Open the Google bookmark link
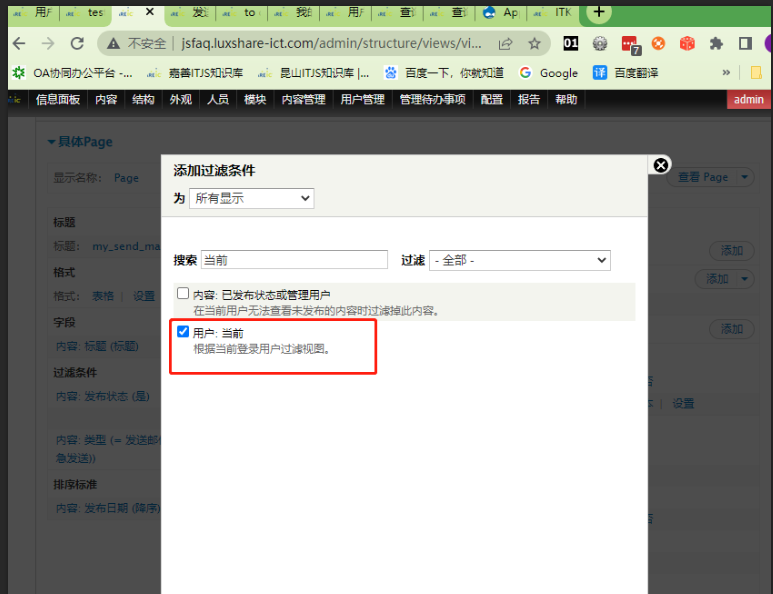The width and height of the screenshot is (773, 594). [x=548, y=73]
